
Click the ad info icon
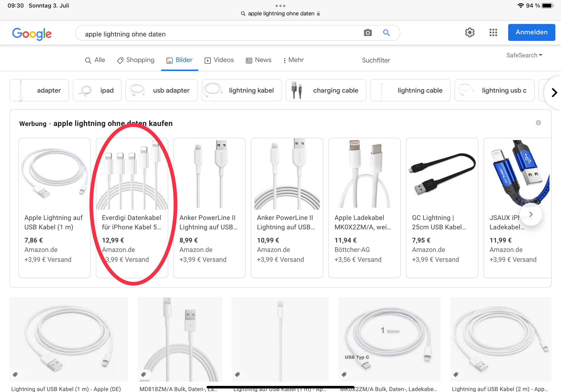click(538, 123)
